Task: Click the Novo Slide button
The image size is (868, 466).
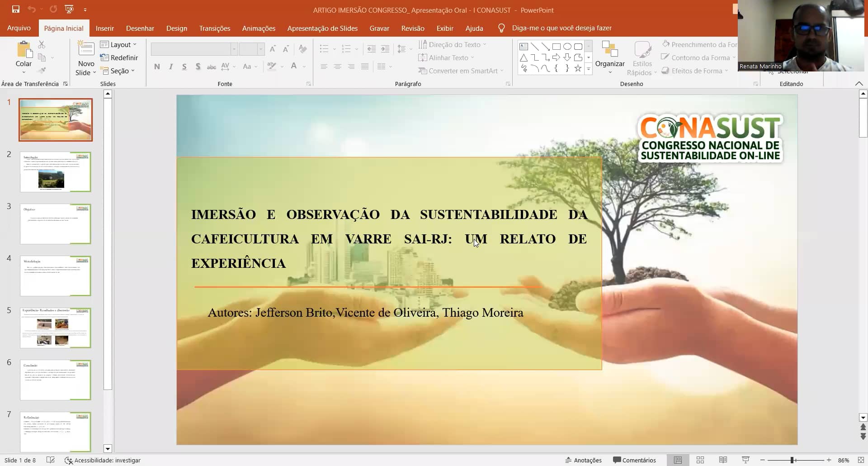Action: click(x=85, y=54)
